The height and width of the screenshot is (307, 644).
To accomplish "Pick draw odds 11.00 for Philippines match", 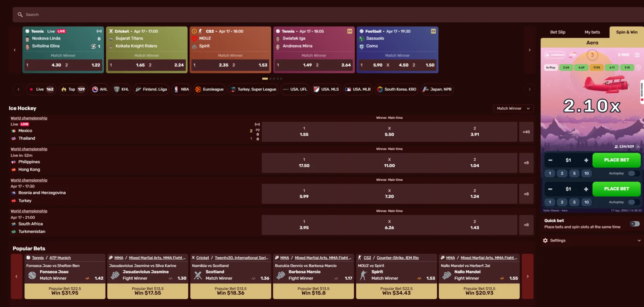I will pyautogui.click(x=389, y=163).
